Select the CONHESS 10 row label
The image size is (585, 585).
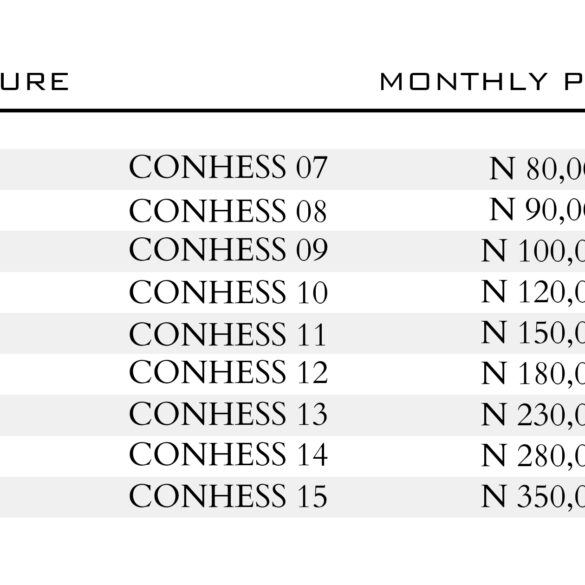tap(228, 292)
